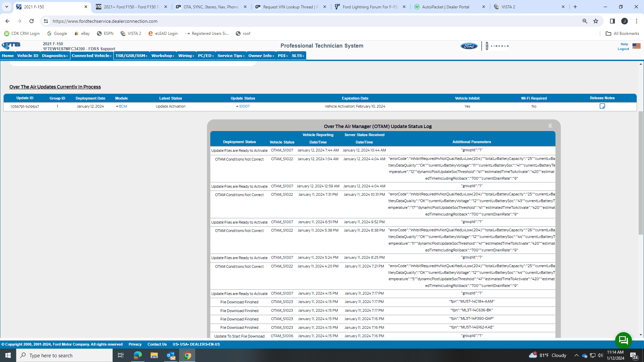Switch to the OTA, SYNC, Stereo tab

(211, 7)
